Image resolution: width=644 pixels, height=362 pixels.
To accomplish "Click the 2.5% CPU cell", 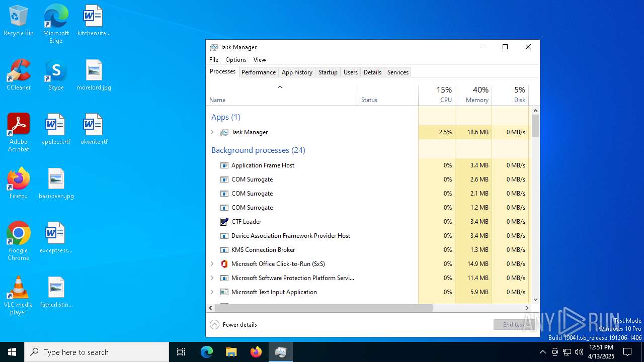I will tap(437, 132).
